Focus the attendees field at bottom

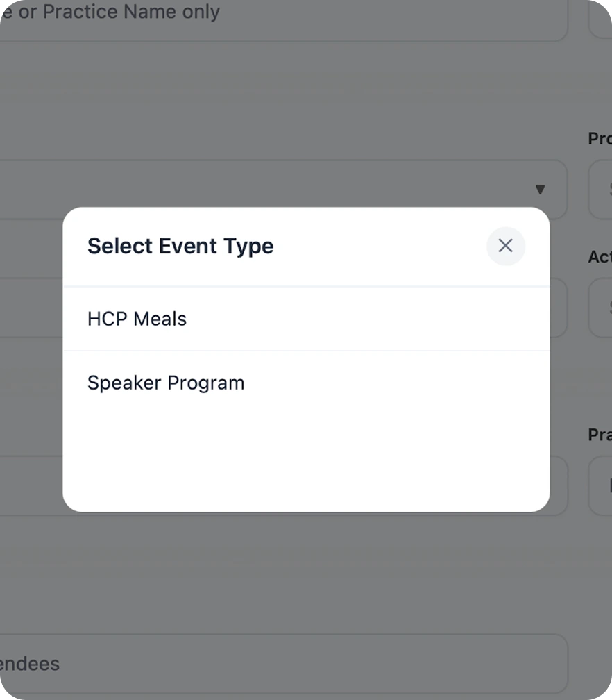pos(278,663)
